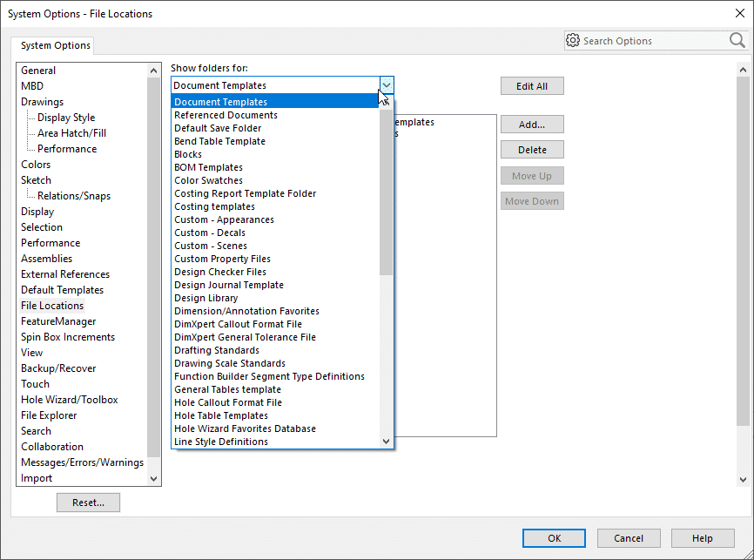Click the Reset... button

click(88, 503)
